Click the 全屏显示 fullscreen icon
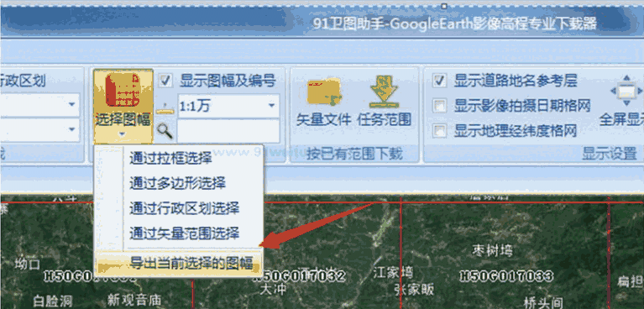 626,91
